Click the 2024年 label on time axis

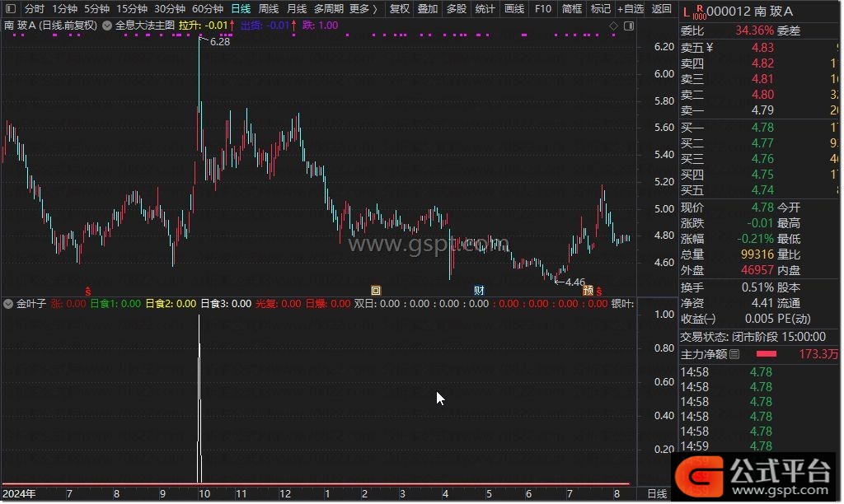point(20,494)
